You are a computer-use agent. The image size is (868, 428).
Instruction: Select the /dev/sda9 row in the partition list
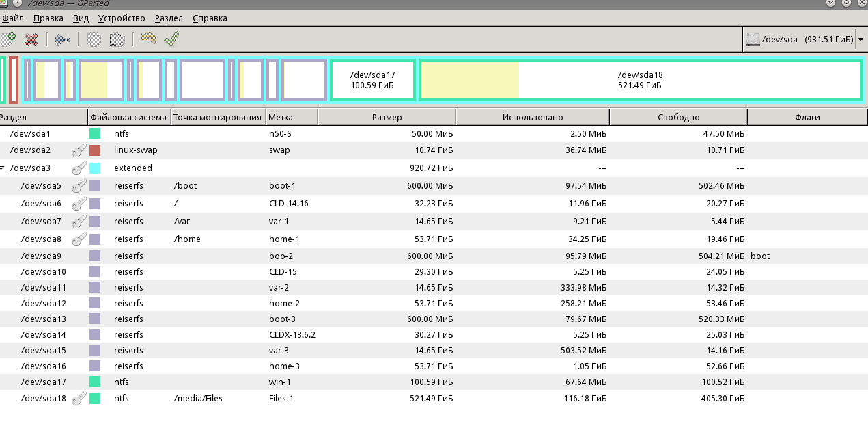coord(434,256)
